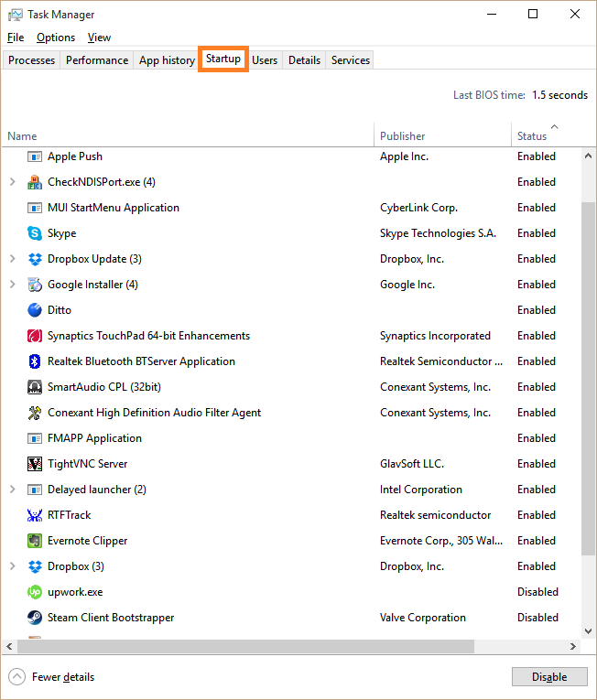597x700 pixels.
Task: Switch to the Processes tab
Action: (x=31, y=60)
